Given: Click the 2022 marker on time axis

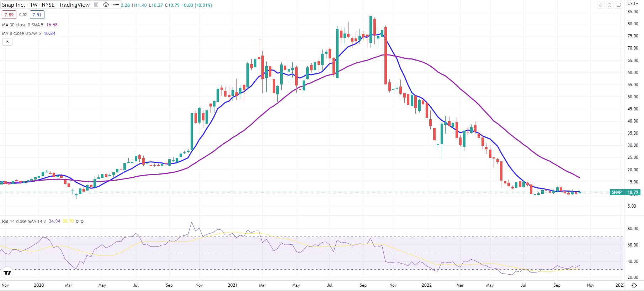Looking at the screenshot, I should click(x=426, y=285).
